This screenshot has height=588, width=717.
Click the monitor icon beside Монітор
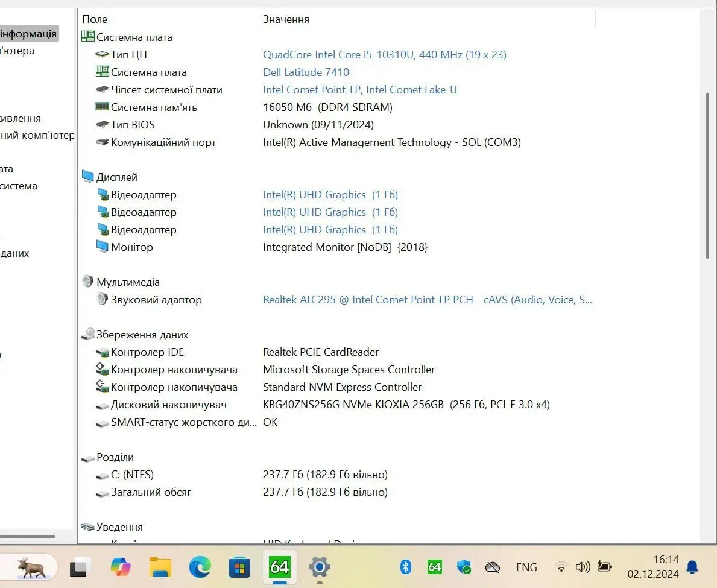102,247
